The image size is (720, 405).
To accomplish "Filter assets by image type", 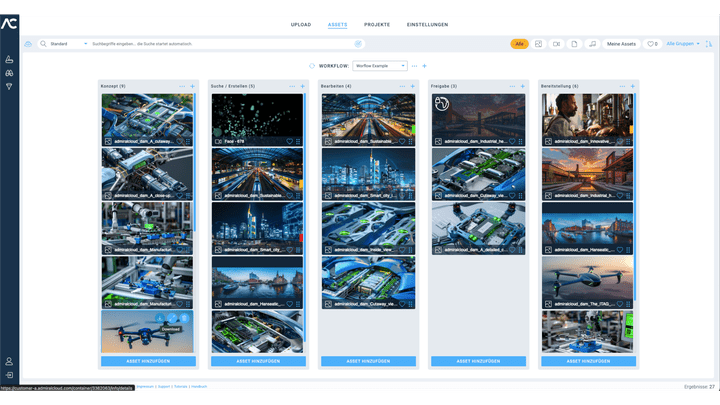I will [538, 44].
